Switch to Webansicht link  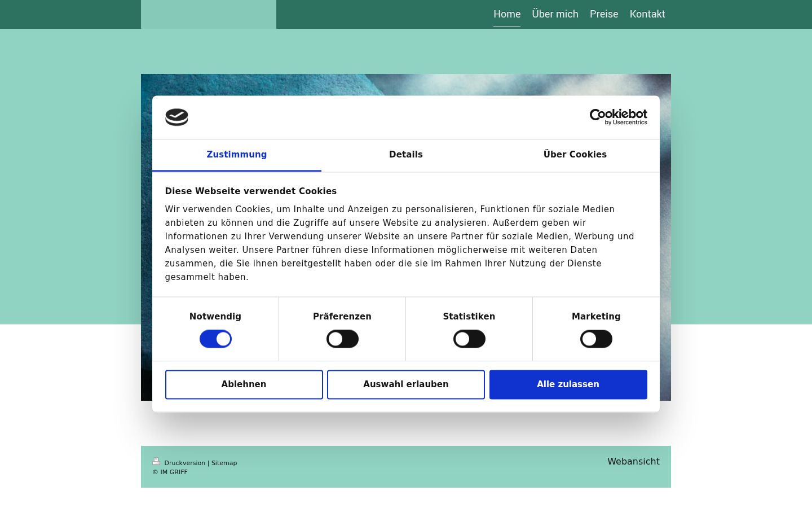(633, 461)
